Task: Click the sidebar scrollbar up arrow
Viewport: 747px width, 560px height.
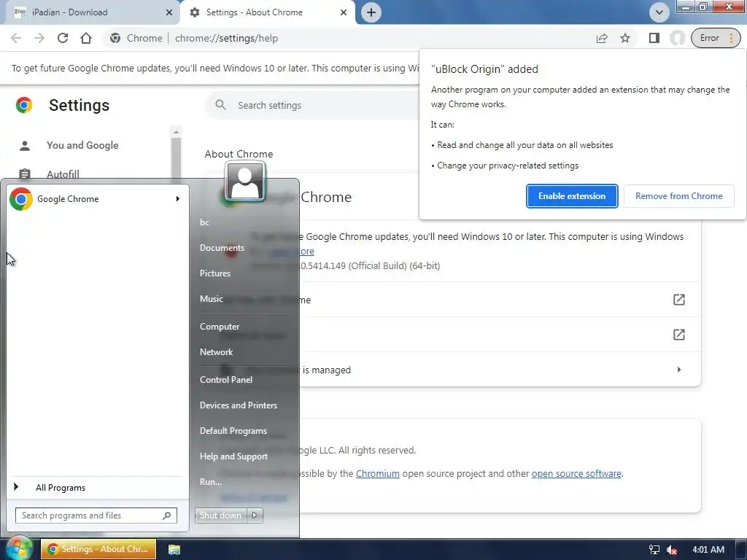Action: click(176, 132)
